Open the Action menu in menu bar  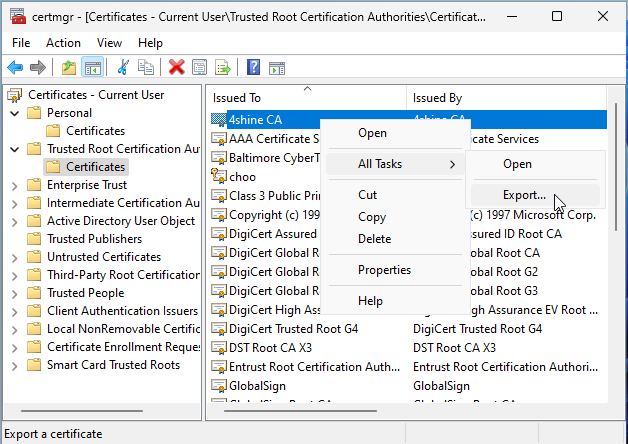tap(63, 43)
